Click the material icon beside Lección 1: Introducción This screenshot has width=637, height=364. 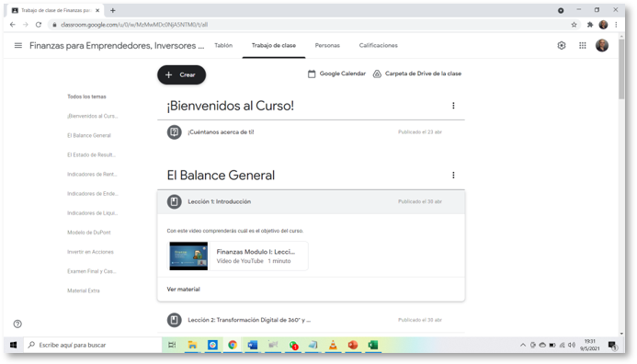pos(175,201)
